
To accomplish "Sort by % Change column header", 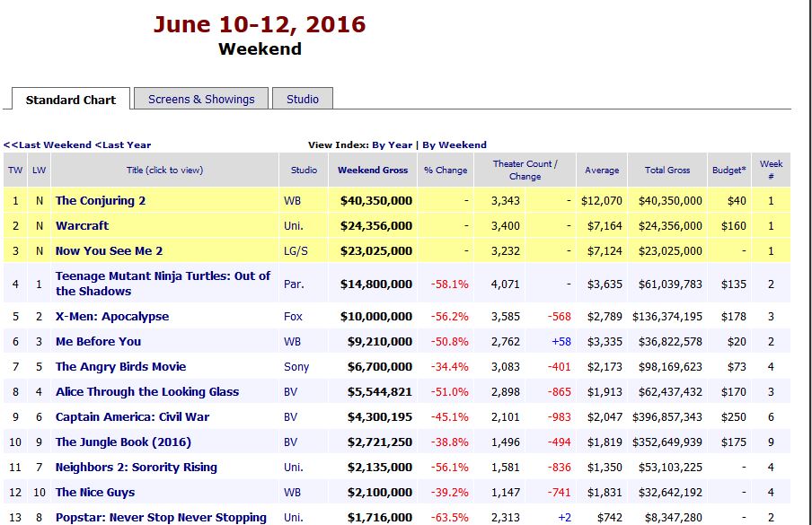I will point(446,171).
